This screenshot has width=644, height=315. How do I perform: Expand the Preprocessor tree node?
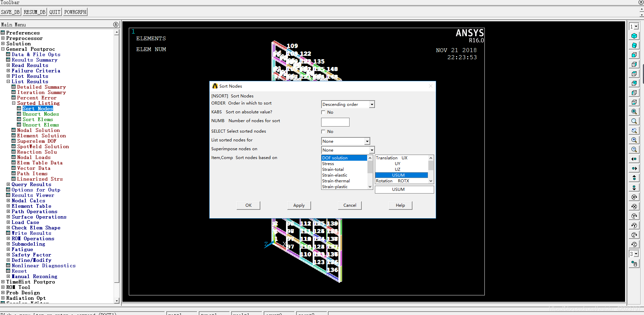(3, 38)
